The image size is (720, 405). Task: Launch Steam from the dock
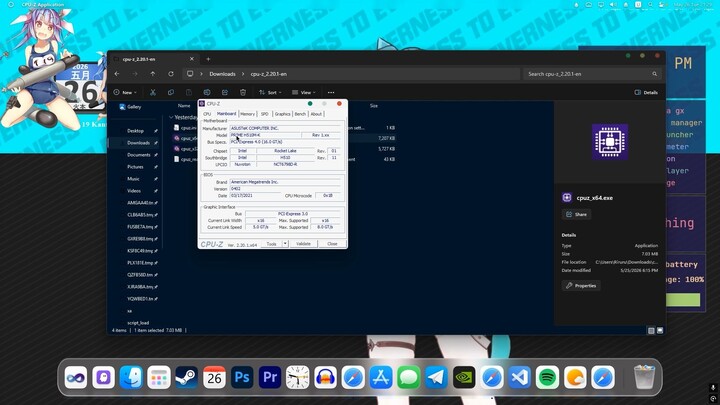tap(186, 377)
